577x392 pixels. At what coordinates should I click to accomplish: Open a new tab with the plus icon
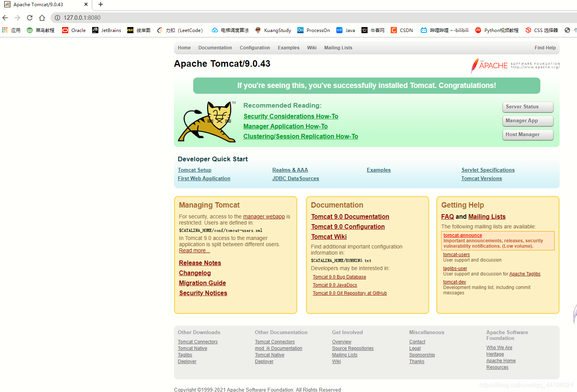tap(101, 4)
